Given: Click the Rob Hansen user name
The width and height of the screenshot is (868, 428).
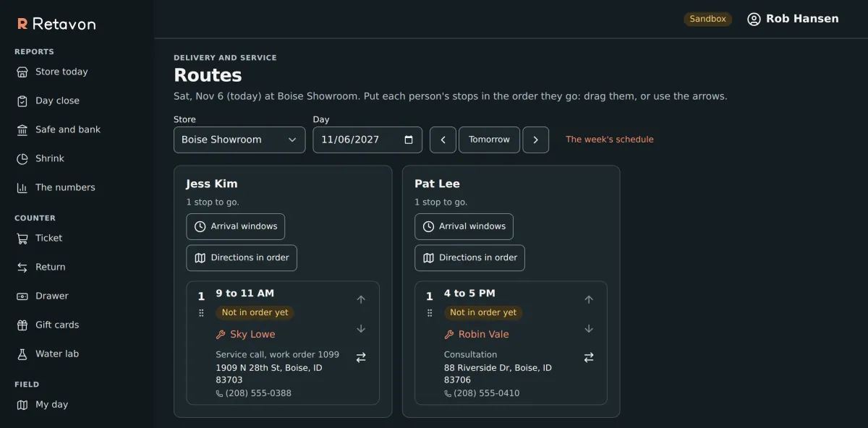Looking at the screenshot, I should click(x=802, y=19).
